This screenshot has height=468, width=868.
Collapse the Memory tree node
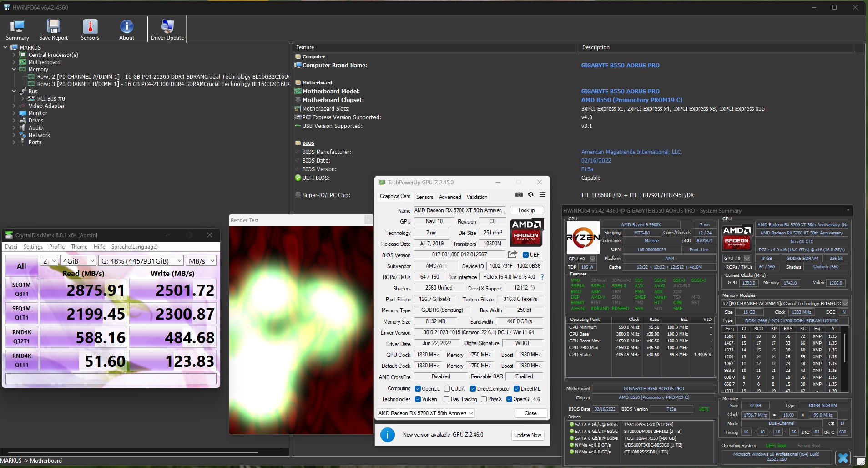14,70
